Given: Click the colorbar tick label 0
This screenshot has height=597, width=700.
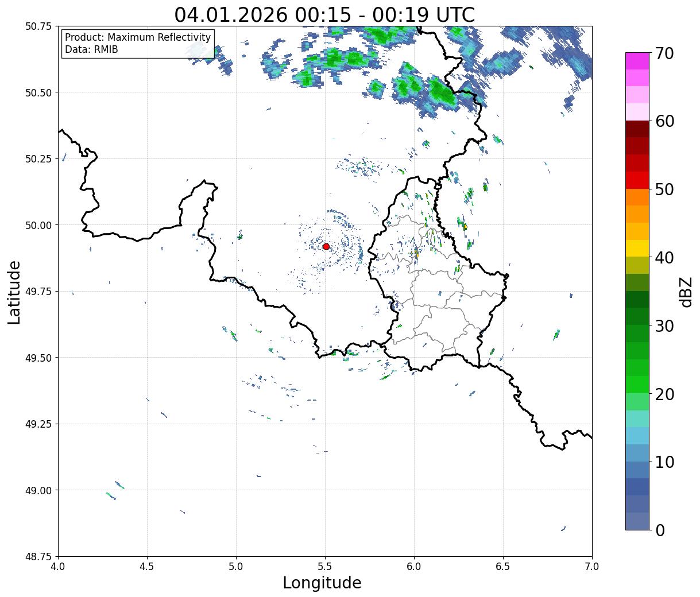Looking at the screenshot, I should click(660, 530).
